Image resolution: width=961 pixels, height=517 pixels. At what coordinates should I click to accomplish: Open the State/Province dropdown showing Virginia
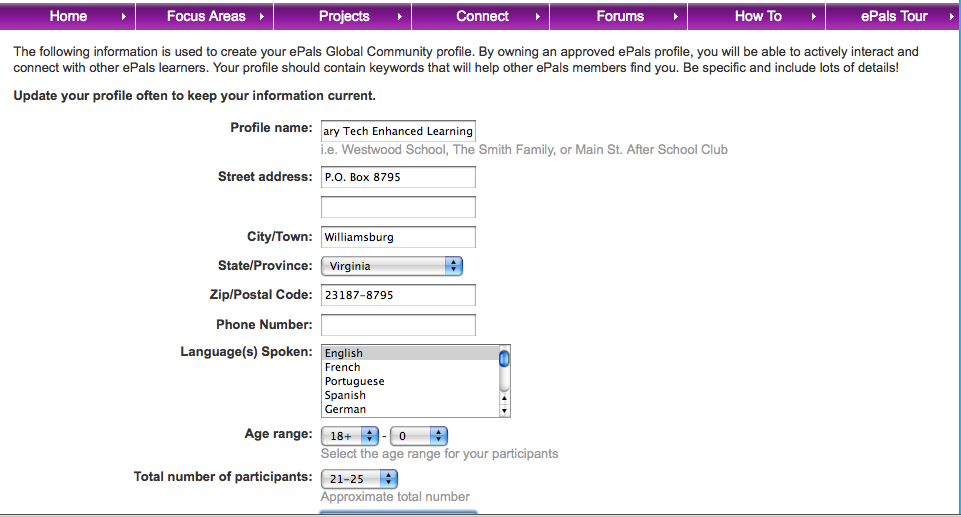pos(392,266)
